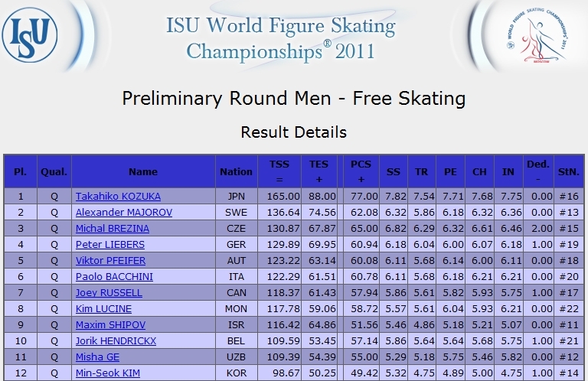Open Michal BREZINA's skater link
Screen dimensions: 588x381
(x=112, y=229)
